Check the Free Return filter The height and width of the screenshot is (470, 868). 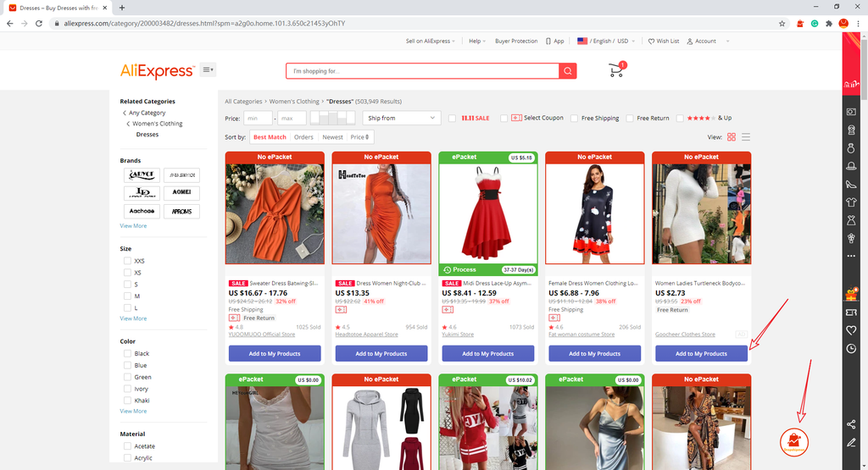click(630, 119)
